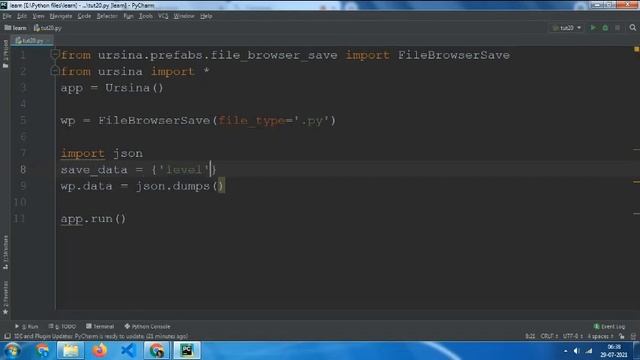
Task: Select the tut20.py editor tab
Action: [x=31, y=40]
